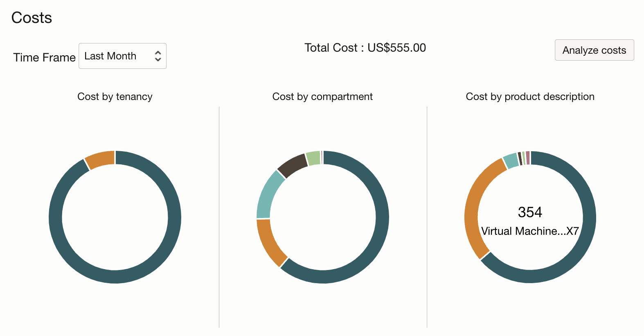Select the dark brown slice in Cost by compartment
The width and height of the screenshot is (644, 336).
[x=292, y=165]
